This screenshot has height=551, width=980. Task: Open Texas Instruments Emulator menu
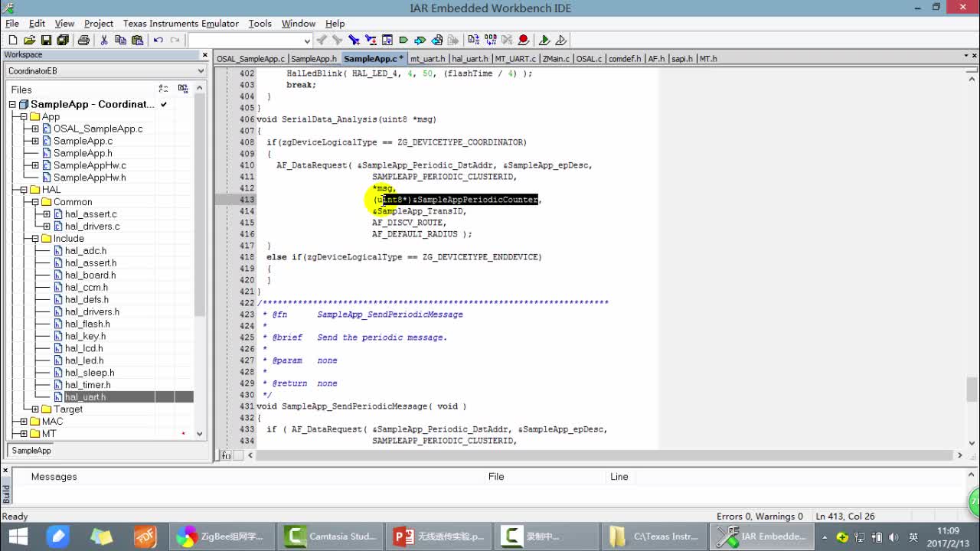pyautogui.click(x=181, y=24)
